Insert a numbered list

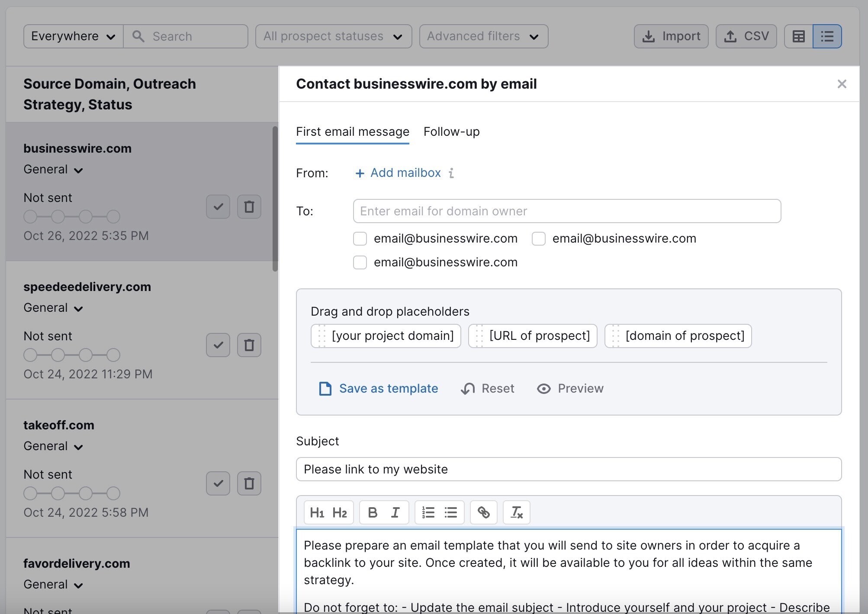pos(428,513)
